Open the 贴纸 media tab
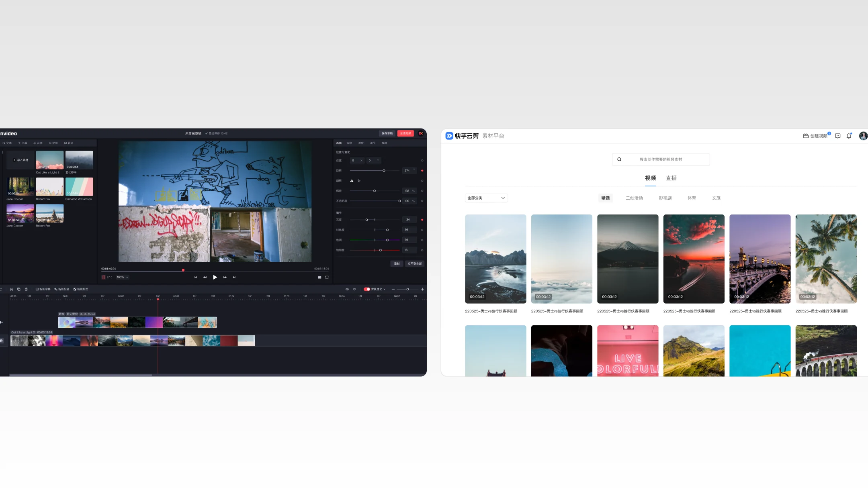 pyautogui.click(x=53, y=143)
